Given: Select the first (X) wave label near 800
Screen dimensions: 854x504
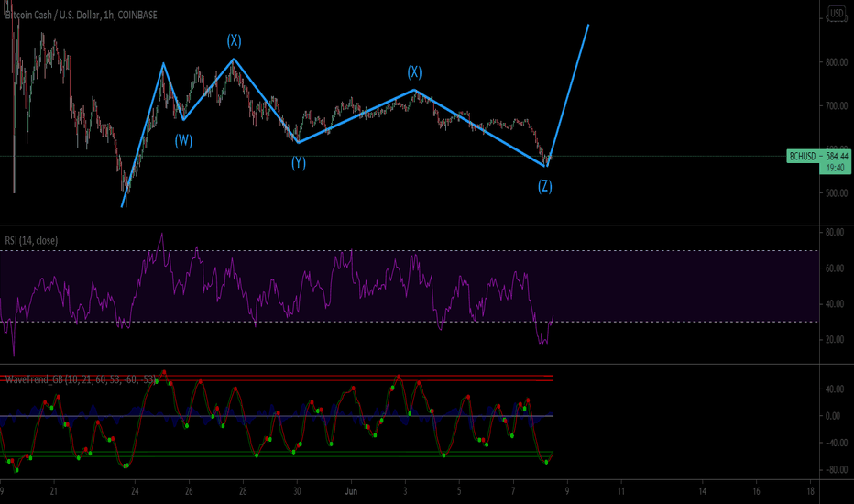Looking at the screenshot, I should (x=234, y=40).
